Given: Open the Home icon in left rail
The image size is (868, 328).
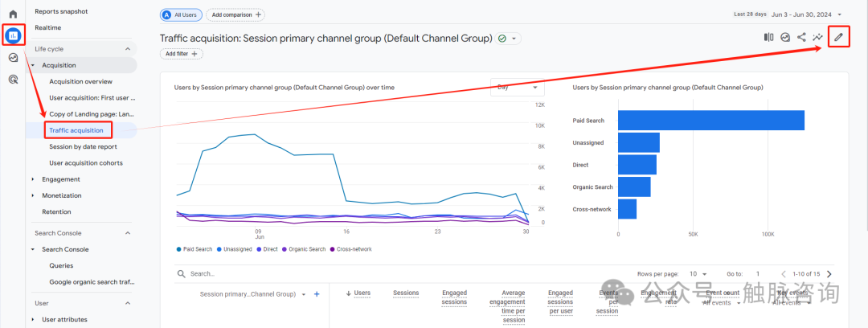Looking at the screenshot, I should coord(13,14).
